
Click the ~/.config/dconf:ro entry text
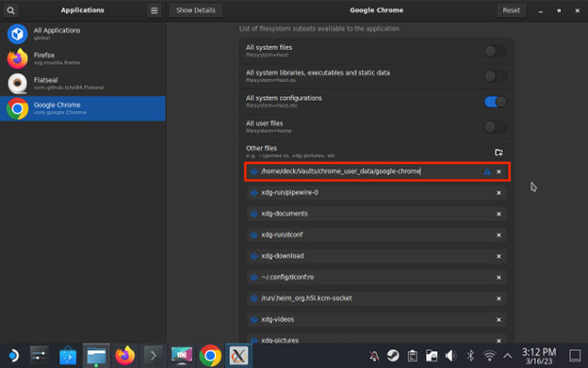[287, 277]
